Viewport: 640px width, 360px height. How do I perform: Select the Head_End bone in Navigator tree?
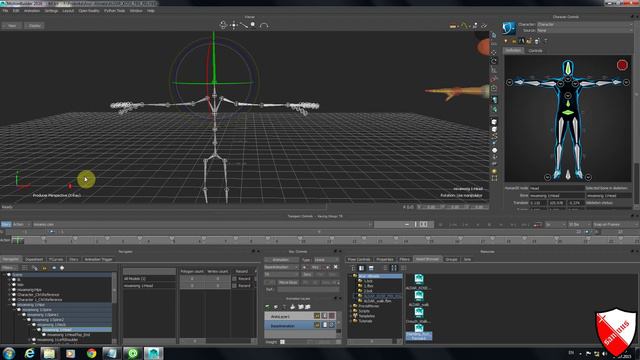coord(68,335)
